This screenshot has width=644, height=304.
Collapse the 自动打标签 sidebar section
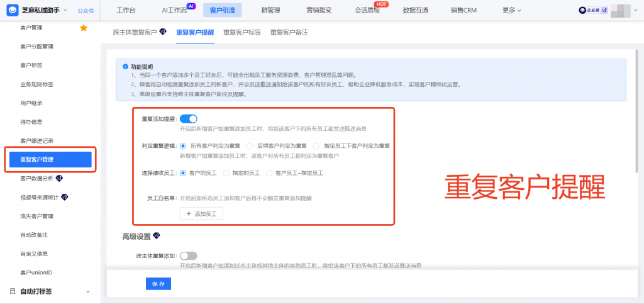88,291
